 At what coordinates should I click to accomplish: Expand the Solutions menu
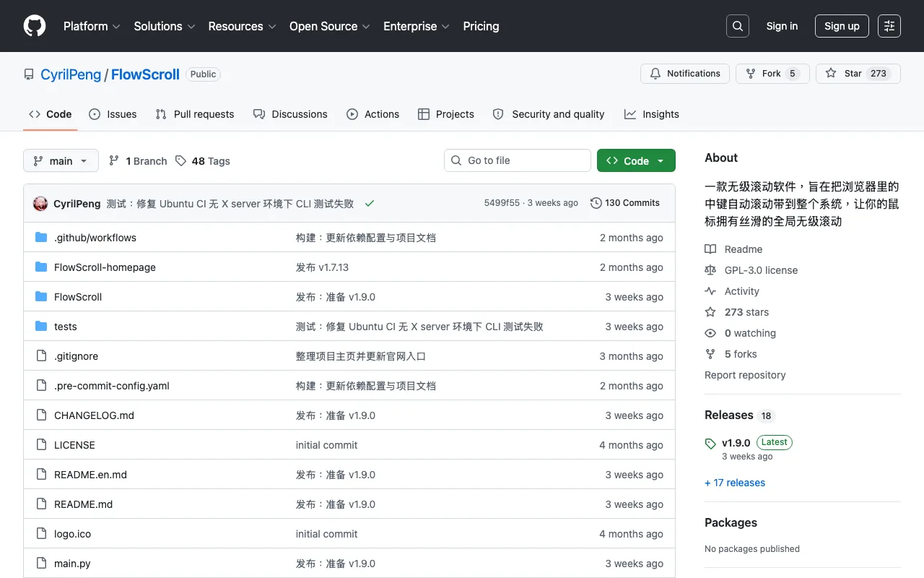(165, 26)
